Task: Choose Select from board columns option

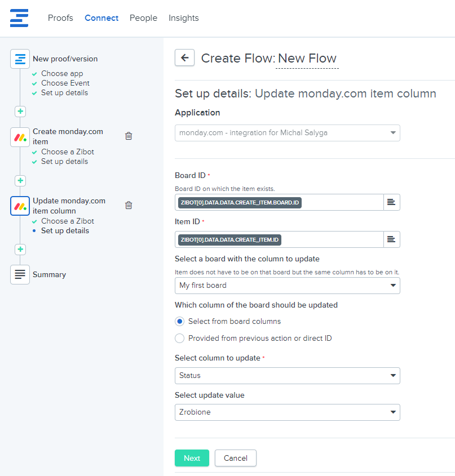Action: pos(180,321)
